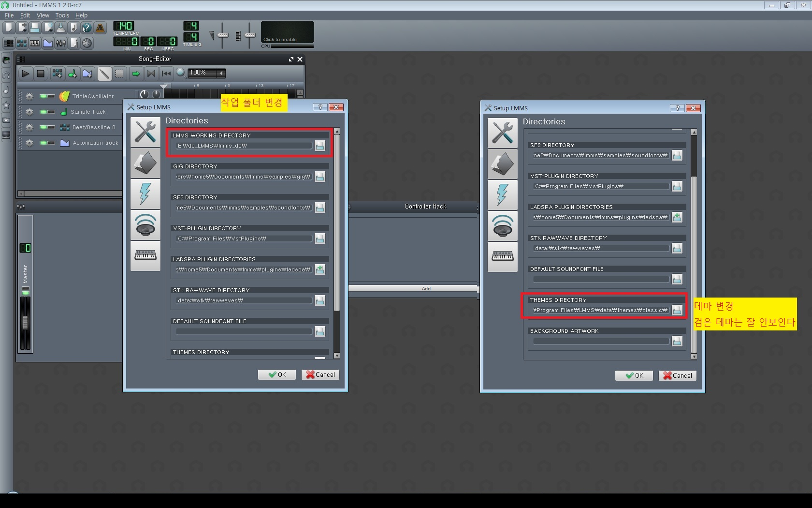This screenshot has height=508, width=812.
Task: Toggle the metronome icon
Action: [100, 28]
